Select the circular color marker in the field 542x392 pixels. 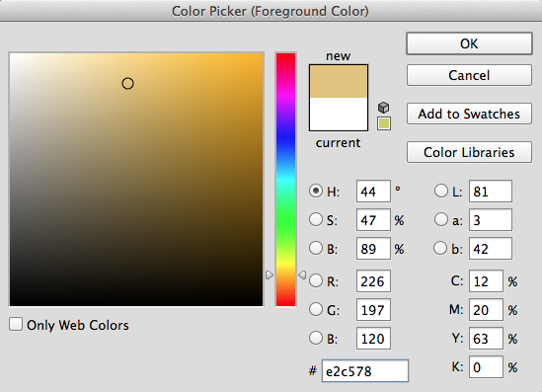127,83
